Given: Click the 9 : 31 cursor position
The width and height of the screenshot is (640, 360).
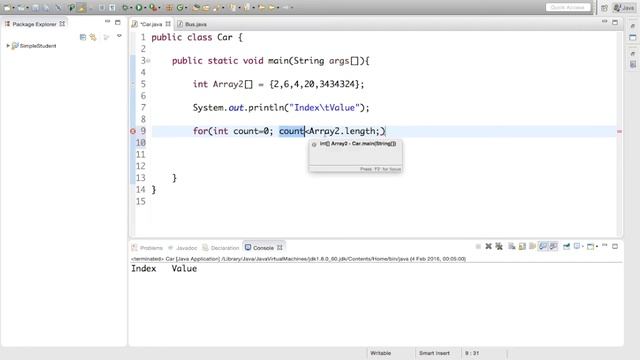Looking at the screenshot, I should tap(472, 353).
